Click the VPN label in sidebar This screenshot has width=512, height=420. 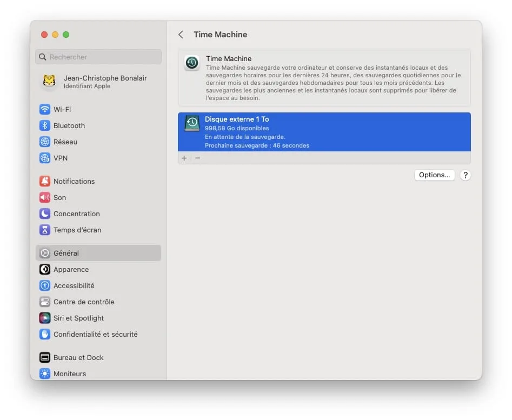61,158
